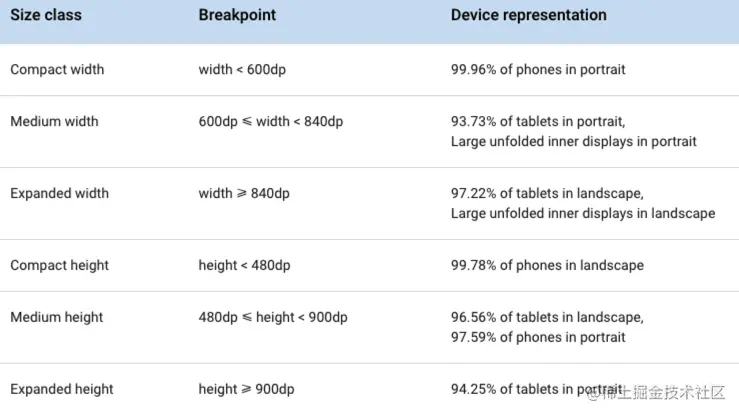Click the height < 480dp breakpoint
This screenshot has height=415, width=739.
pyautogui.click(x=245, y=266)
